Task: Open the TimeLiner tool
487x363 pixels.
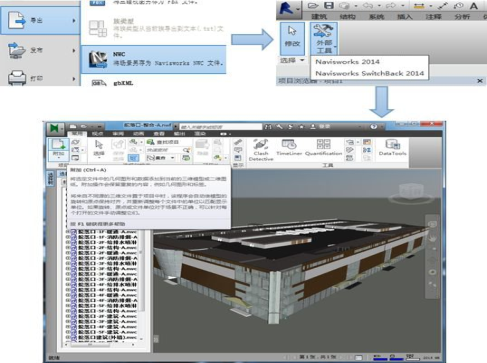Action: (x=289, y=148)
